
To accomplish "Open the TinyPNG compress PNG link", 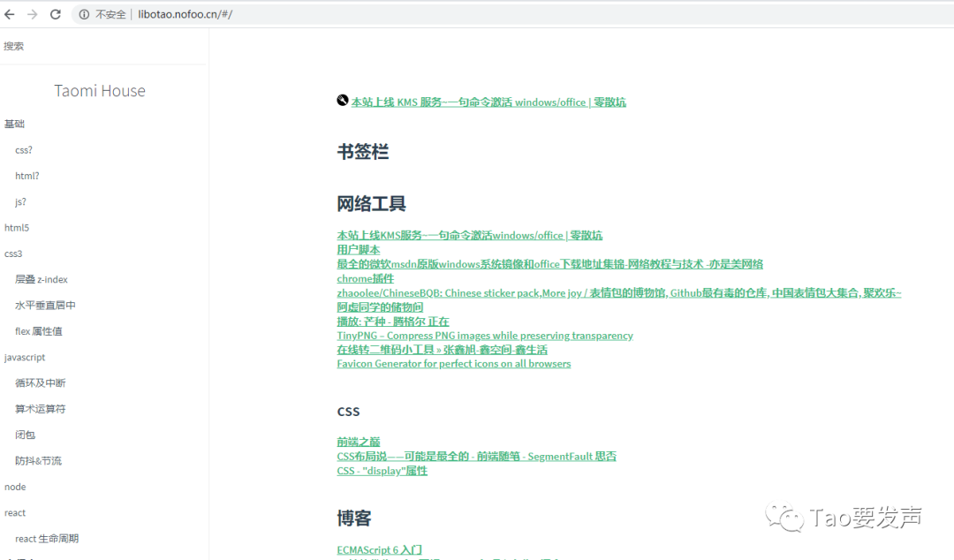I will click(x=485, y=336).
